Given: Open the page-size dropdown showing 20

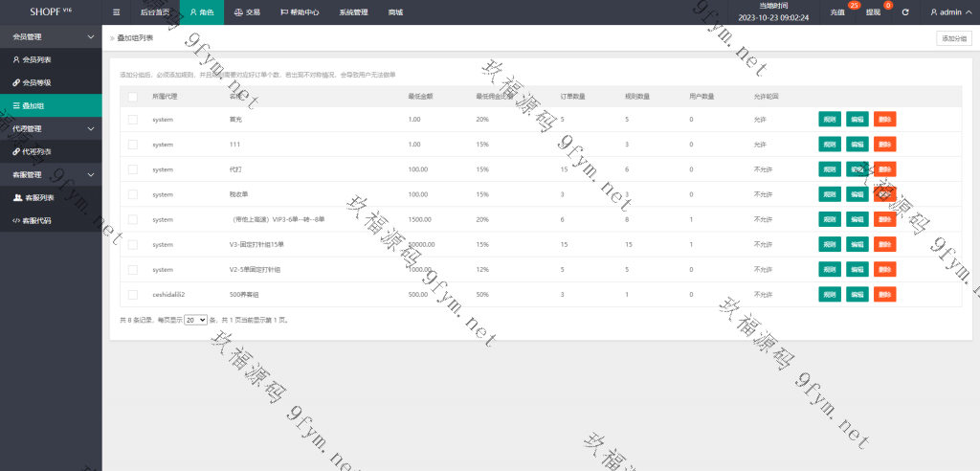Looking at the screenshot, I should click(x=195, y=320).
